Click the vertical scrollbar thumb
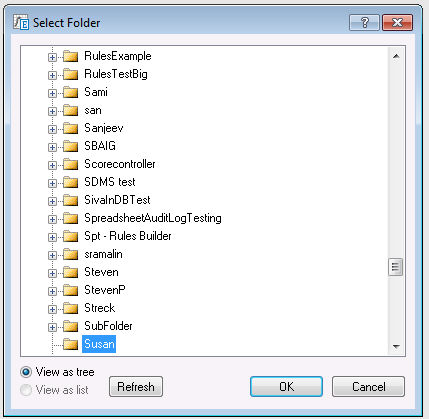 (396, 267)
